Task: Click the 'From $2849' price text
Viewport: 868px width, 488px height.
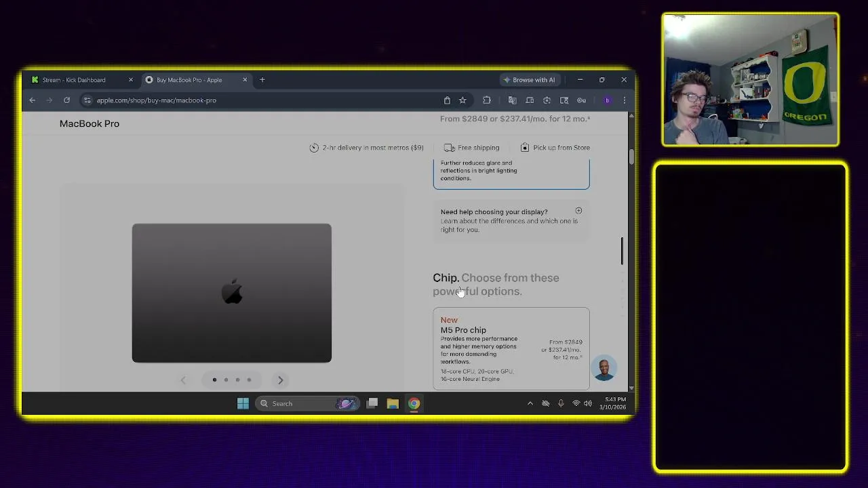Action: pyautogui.click(x=464, y=119)
